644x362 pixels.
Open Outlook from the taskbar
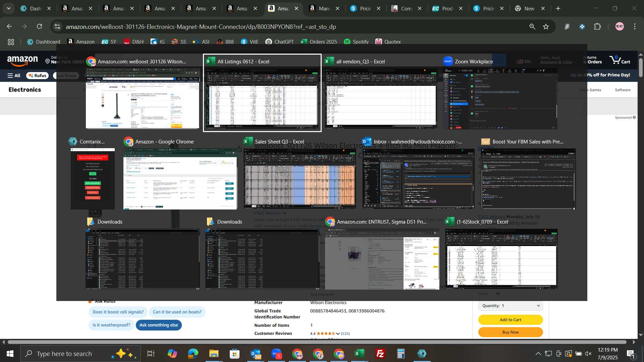click(256, 354)
